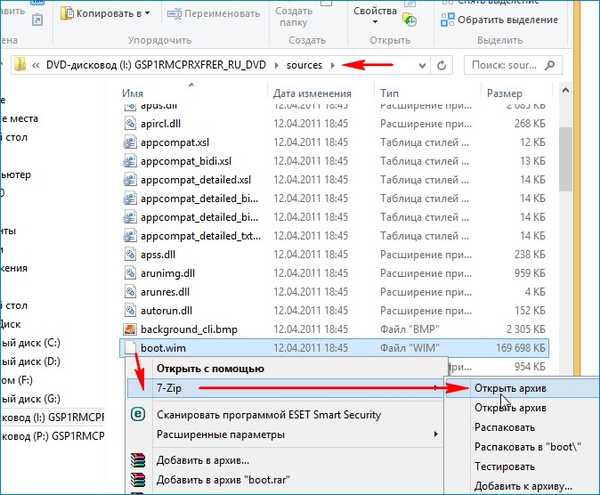Open the Копировать в dropdown
The width and height of the screenshot is (600, 495).
(x=109, y=13)
